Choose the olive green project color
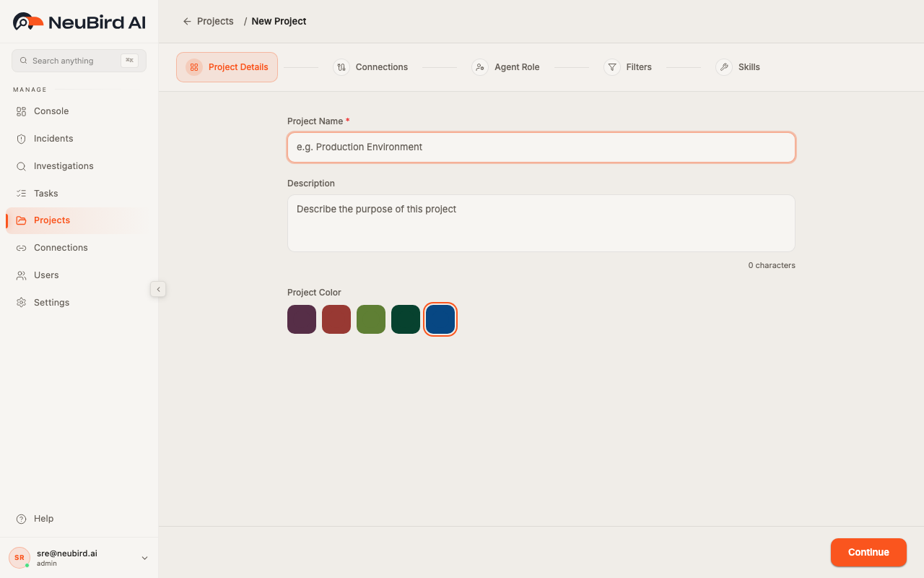924x578 pixels. click(371, 319)
